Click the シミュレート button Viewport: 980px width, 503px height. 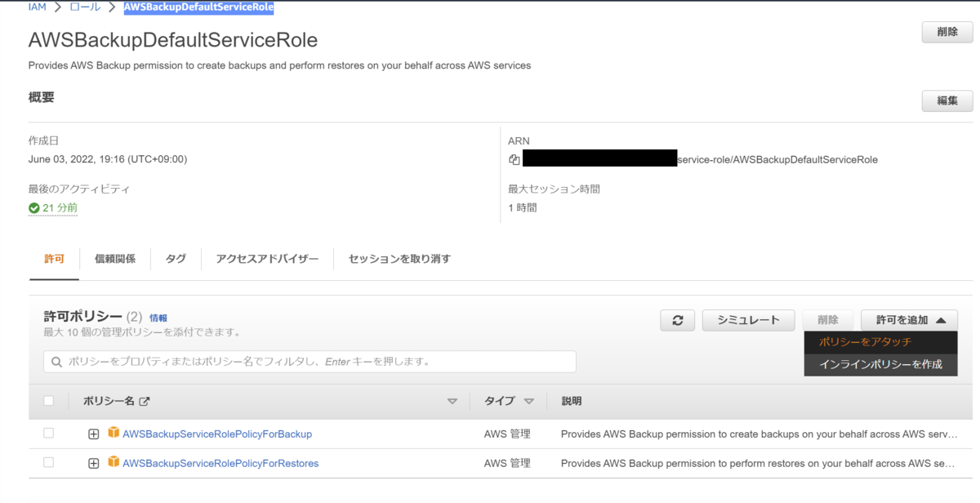pyautogui.click(x=748, y=320)
